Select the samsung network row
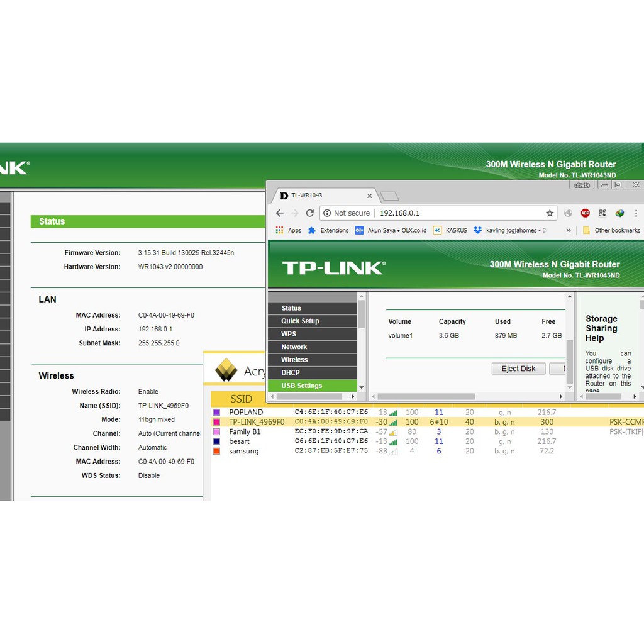This screenshot has width=644, height=644. 427,451
